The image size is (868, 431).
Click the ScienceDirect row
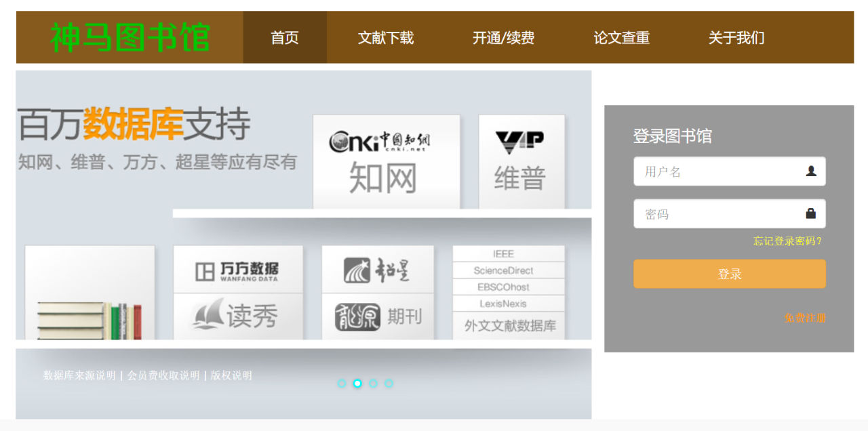click(x=509, y=270)
